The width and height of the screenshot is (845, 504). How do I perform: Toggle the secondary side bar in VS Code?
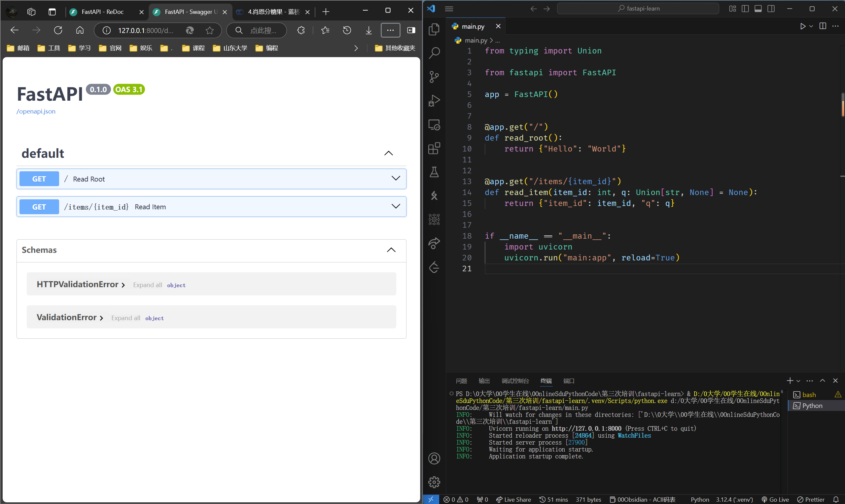pyautogui.click(x=771, y=9)
